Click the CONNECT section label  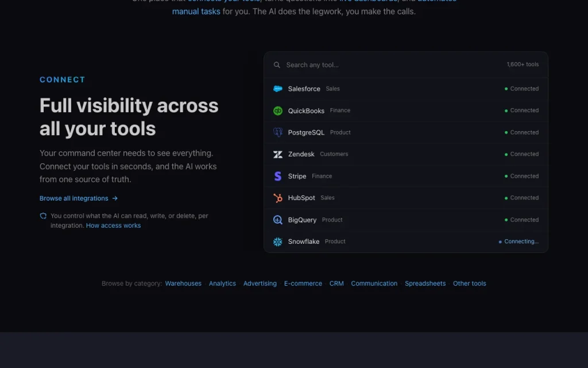pyautogui.click(x=63, y=79)
